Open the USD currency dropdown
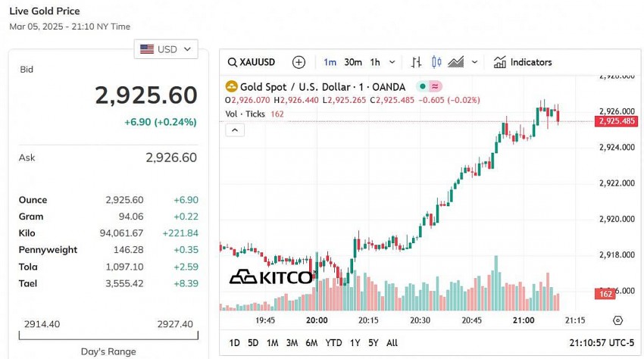Screen dimensions: 644x359 166,49
